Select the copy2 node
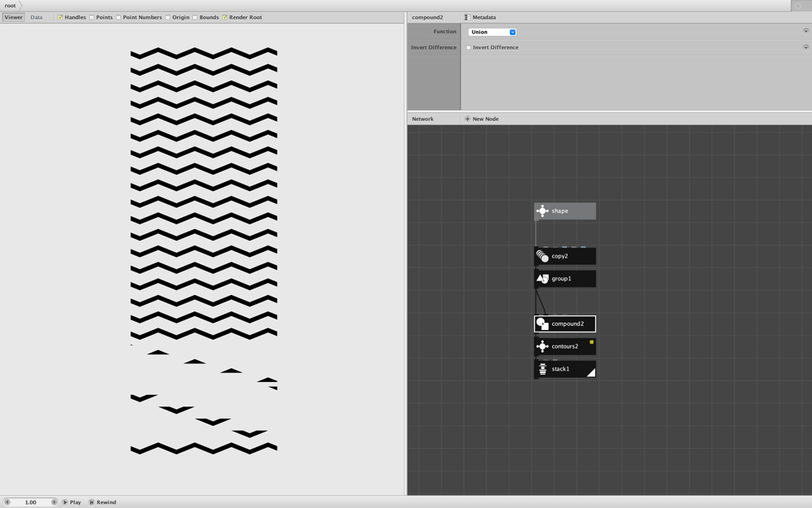This screenshot has height=508, width=812. pos(564,256)
